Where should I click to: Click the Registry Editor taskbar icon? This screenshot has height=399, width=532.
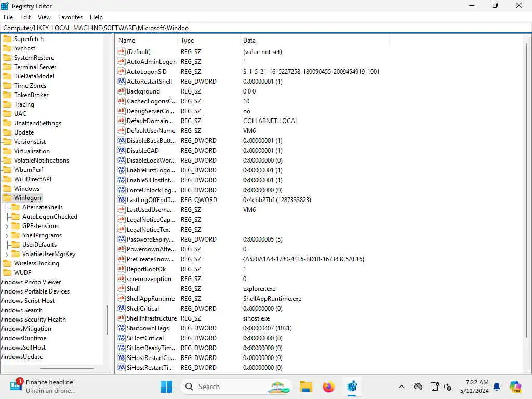[x=352, y=387]
